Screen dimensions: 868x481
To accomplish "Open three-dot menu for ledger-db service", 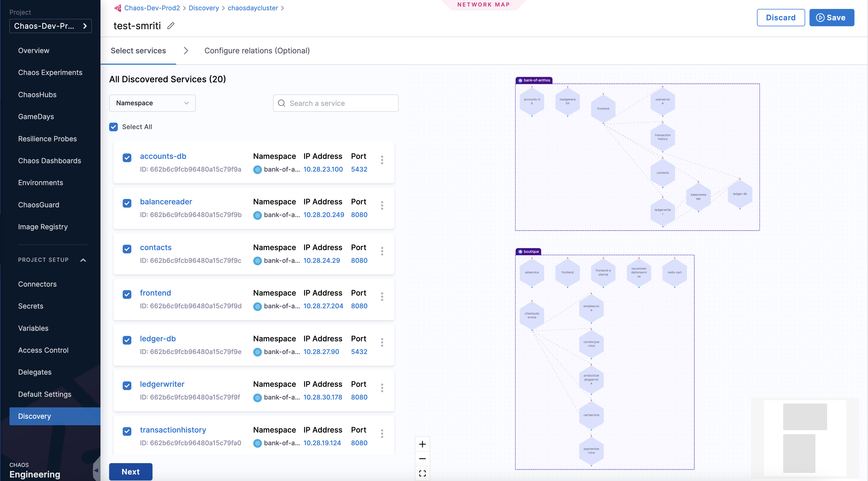I will pos(382,342).
